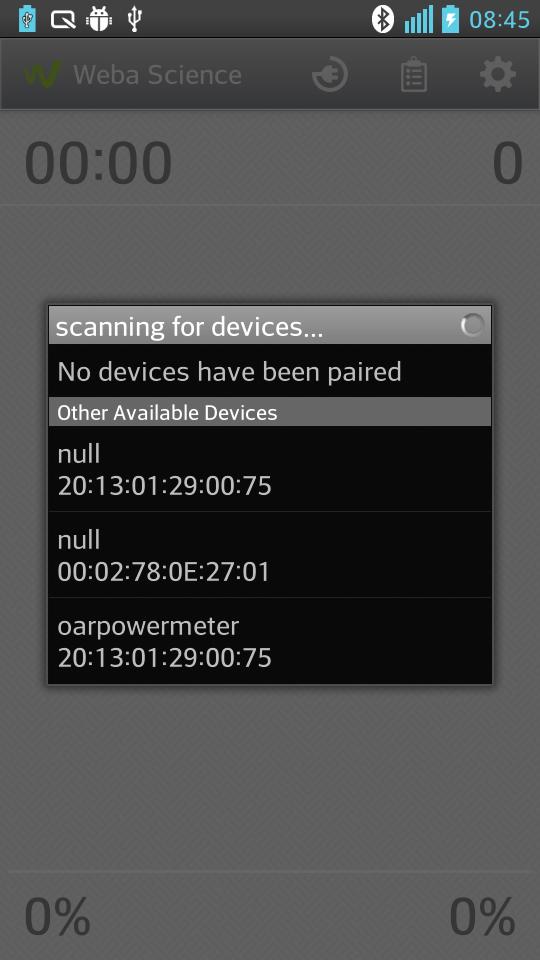540x960 pixels.
Task: Select the oarpowermeter device entry
Action: [x=270, y=641]
